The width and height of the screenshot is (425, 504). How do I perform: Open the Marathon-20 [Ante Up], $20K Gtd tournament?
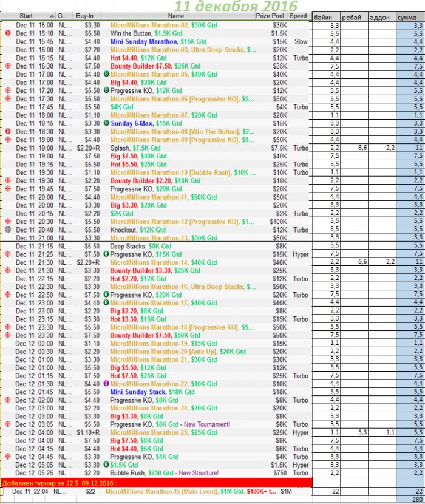pyautogui.click(x=178, y=352)
